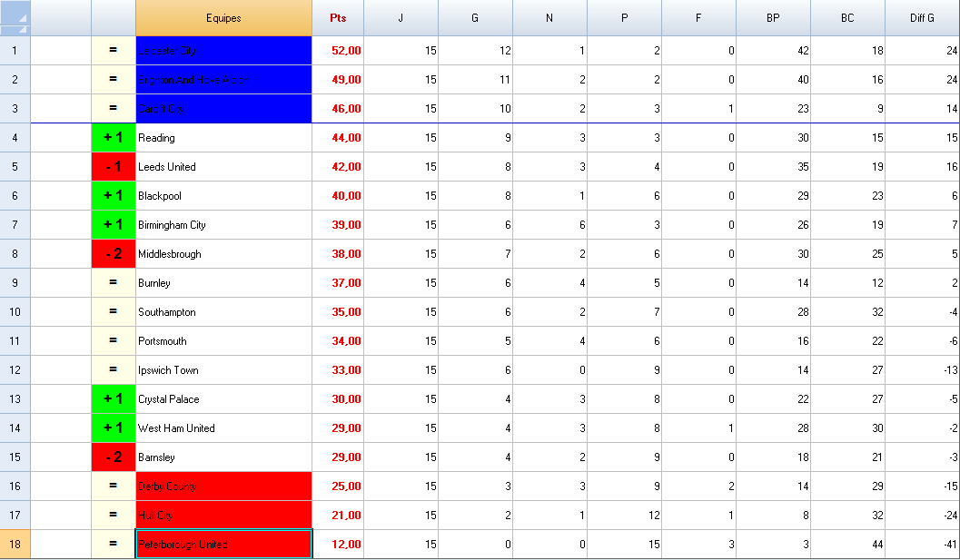The height and width of the screenshot is (560, 960).
Task: Select the Hull City team cell
Action: 223,516
